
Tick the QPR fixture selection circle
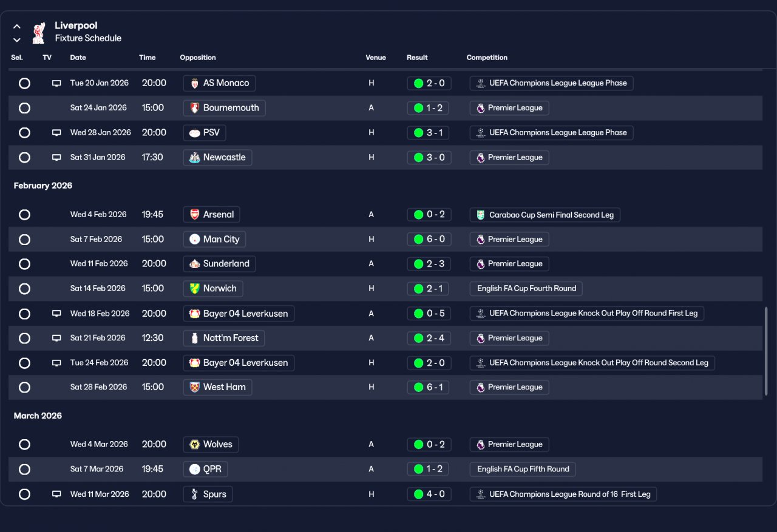pyautogui.click(x=24, y=470)
